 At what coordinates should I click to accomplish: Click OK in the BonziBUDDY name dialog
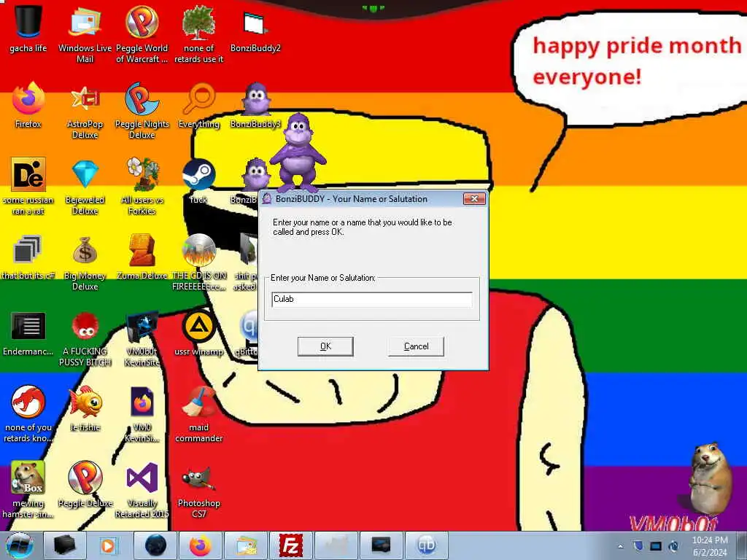325,346
